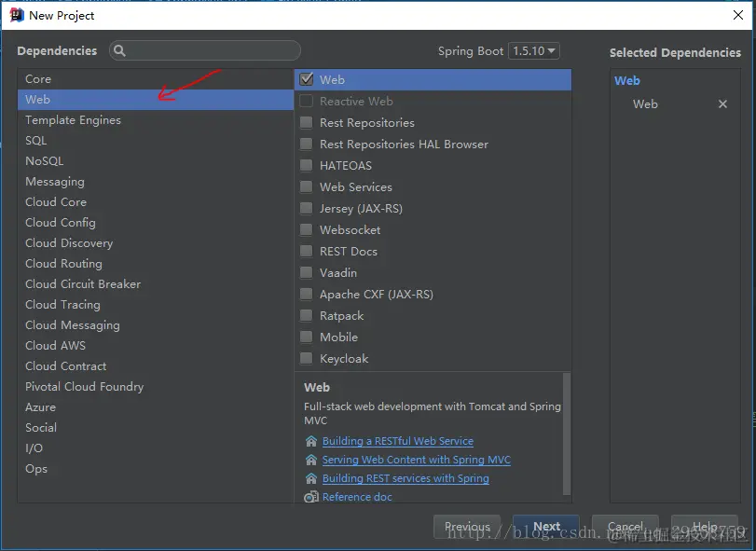Open the Spring Boot version dropdown
The image size is (756, 551).
[x=534, y=50]
